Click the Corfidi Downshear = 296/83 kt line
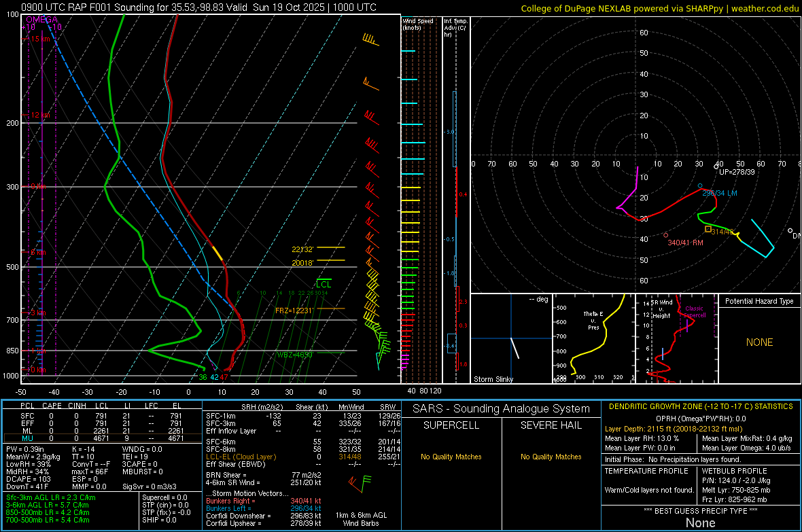Image resolution: width=802 pixels, height=532 pixels. [264, 516]
